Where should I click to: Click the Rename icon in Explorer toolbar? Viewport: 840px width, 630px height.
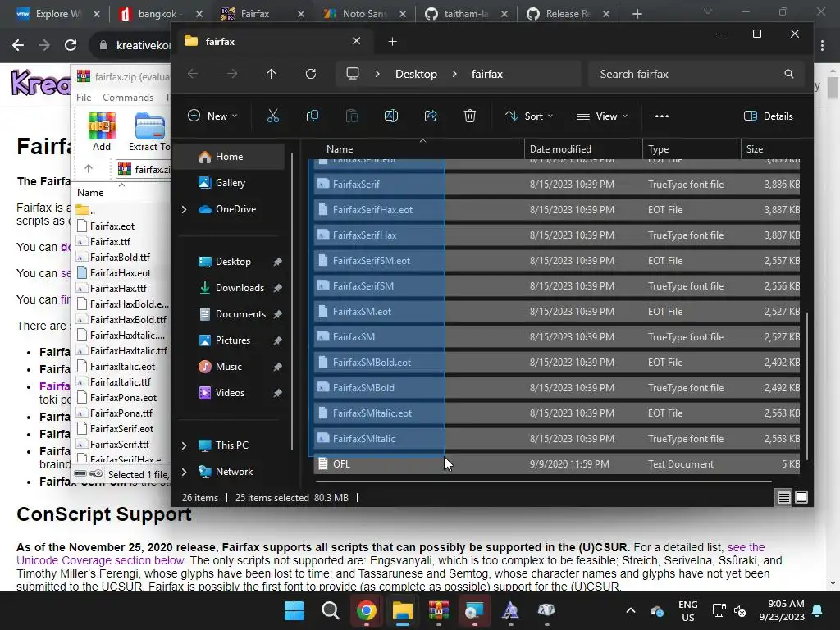tap(391, 116)
